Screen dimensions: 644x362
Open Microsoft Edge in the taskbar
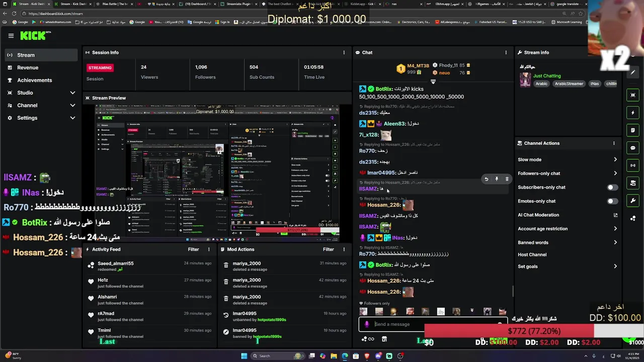pyautogui.click(x=345, y=356)
